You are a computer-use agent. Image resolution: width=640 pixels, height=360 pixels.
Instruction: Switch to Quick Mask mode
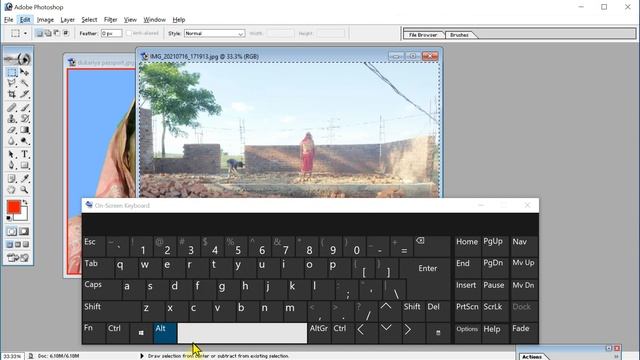(x=24, y=231)
